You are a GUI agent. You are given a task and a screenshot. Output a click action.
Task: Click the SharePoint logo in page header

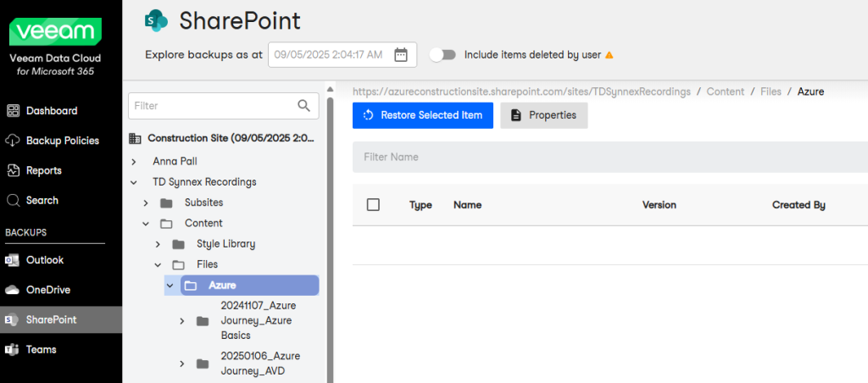(156, 21)
